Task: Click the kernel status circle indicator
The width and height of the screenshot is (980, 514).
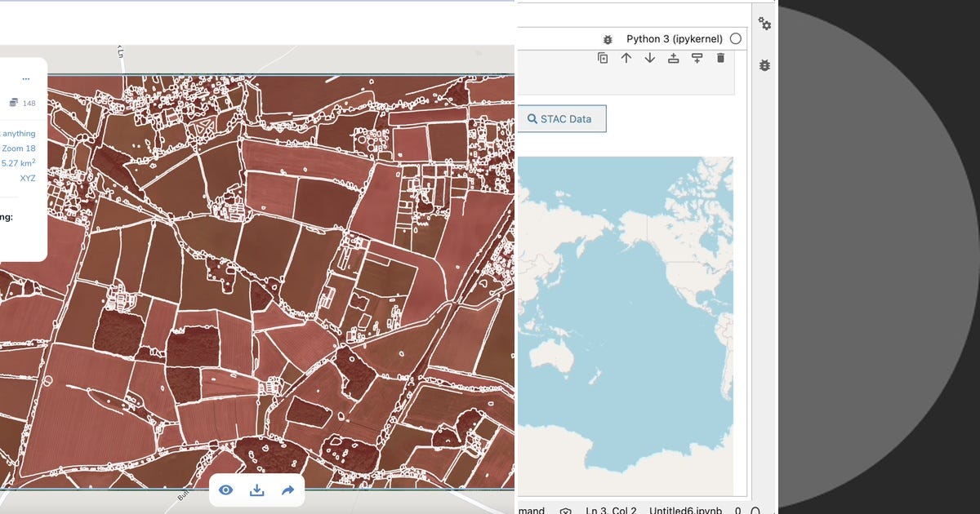Action: pyautogui.click(x=735, y=38)
